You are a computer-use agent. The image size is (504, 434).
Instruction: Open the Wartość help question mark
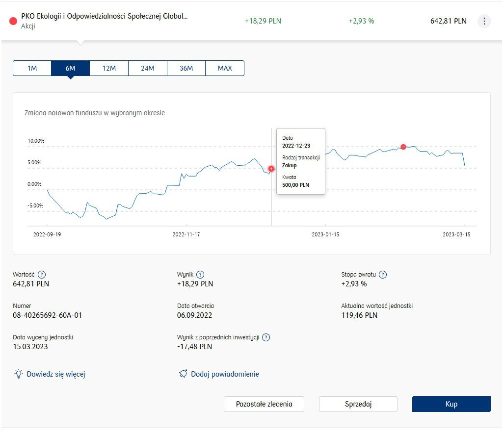pos(42,275)
